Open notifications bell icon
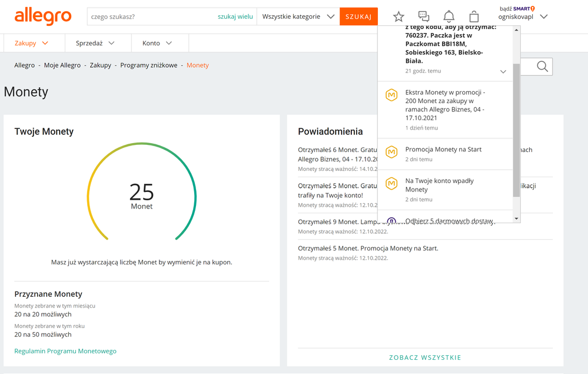 click(449, 16)
